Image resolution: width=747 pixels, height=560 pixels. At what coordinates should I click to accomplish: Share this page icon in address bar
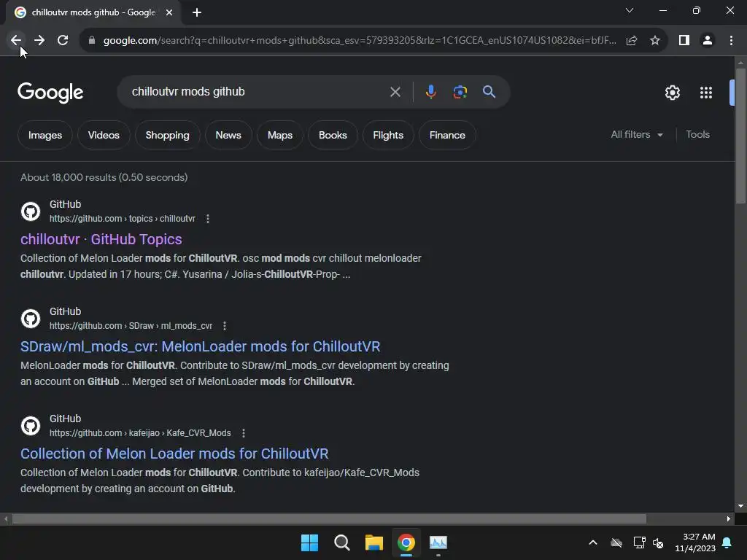(632, 41)
